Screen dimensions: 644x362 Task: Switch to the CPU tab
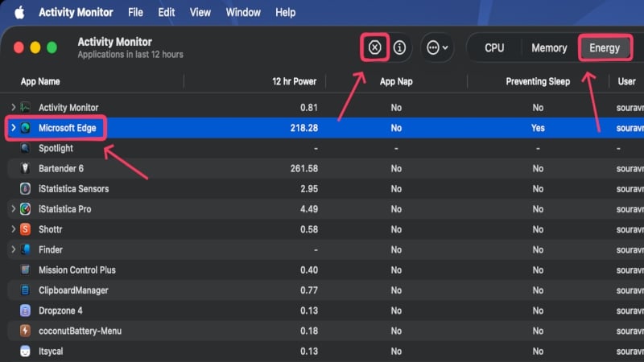point(494,48)
